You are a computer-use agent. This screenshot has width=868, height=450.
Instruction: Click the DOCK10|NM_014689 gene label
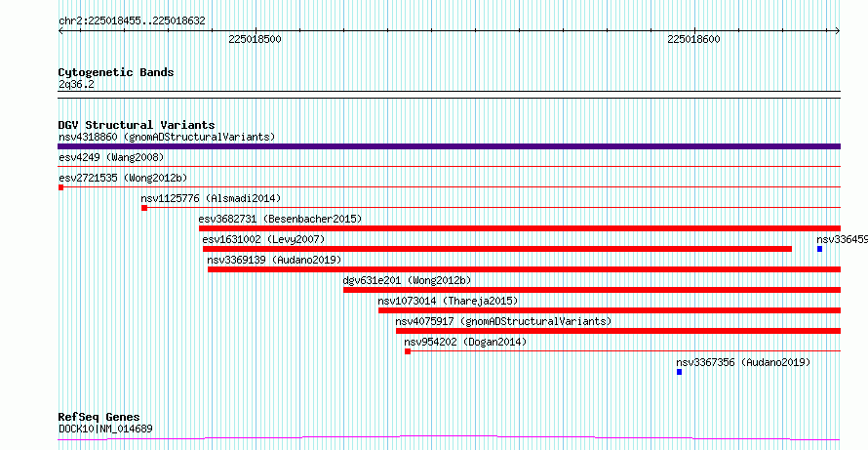[105, 429]
